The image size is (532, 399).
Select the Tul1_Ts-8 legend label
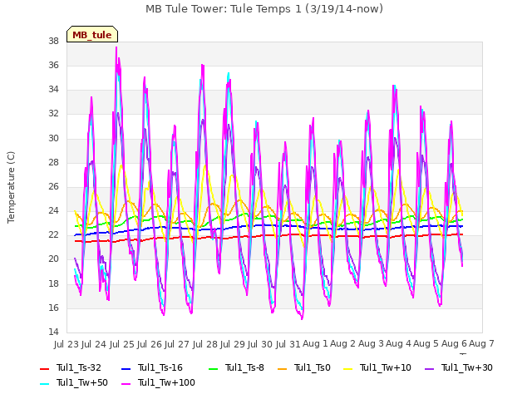pyautogui.click(x=244, y=367)
